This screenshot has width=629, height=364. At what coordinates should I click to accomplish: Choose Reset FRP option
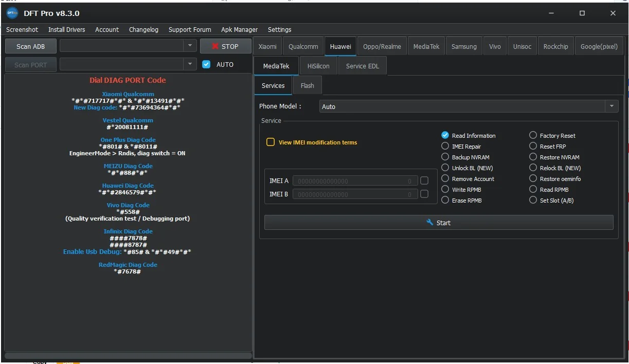(533, 146)
